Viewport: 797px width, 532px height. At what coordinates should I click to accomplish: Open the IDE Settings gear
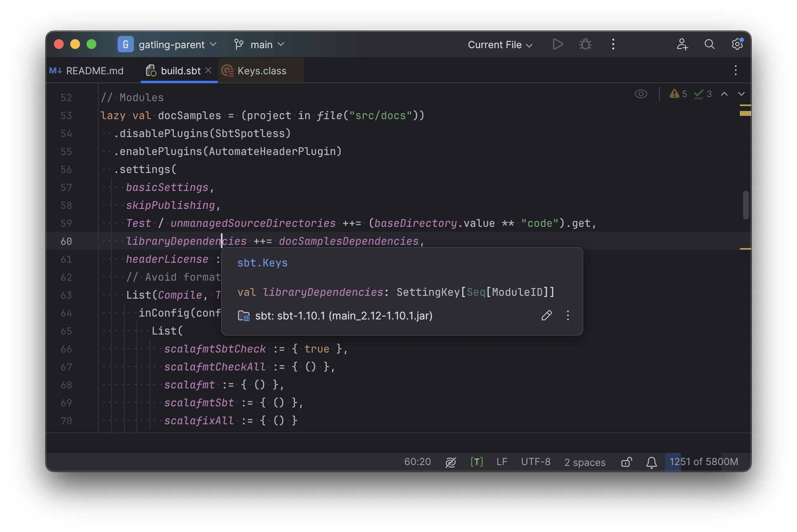(x=737, y=44)
